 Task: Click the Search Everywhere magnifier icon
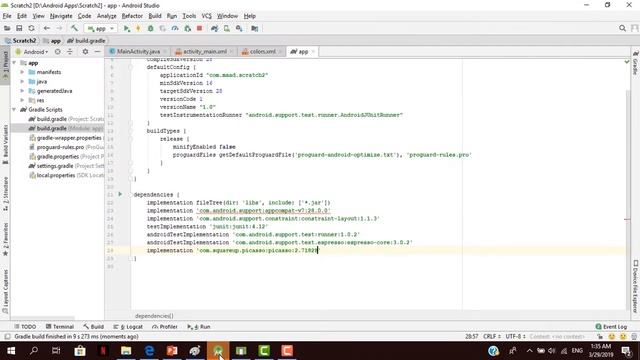pyautogui.click(x=622, y=28)
